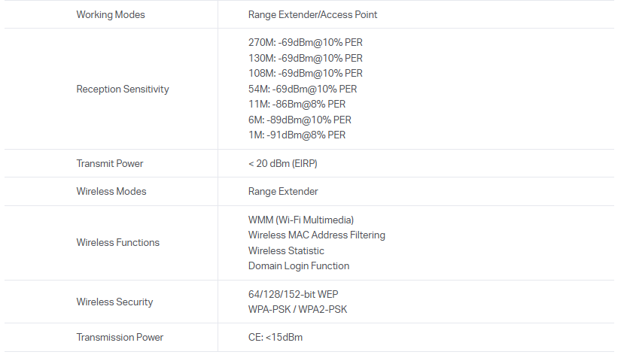
Task: Select the Range Extender/Access Point value
Action: (312, 15)
